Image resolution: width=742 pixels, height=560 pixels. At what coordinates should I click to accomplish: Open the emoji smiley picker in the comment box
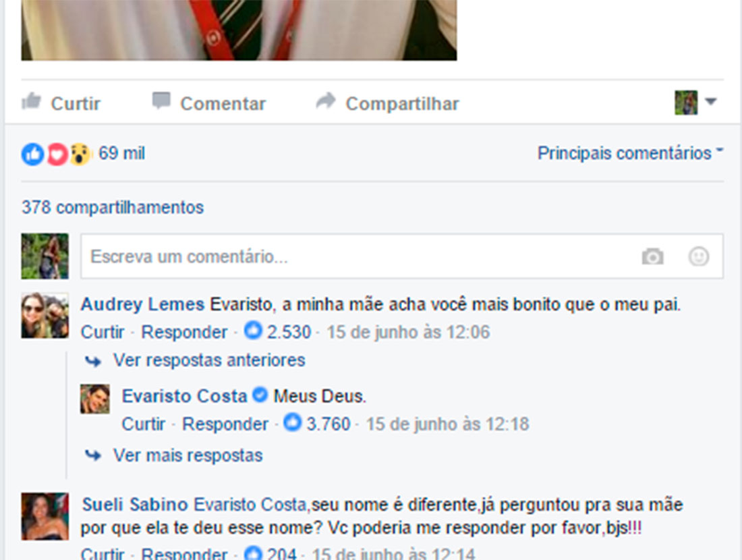[698, 256]
